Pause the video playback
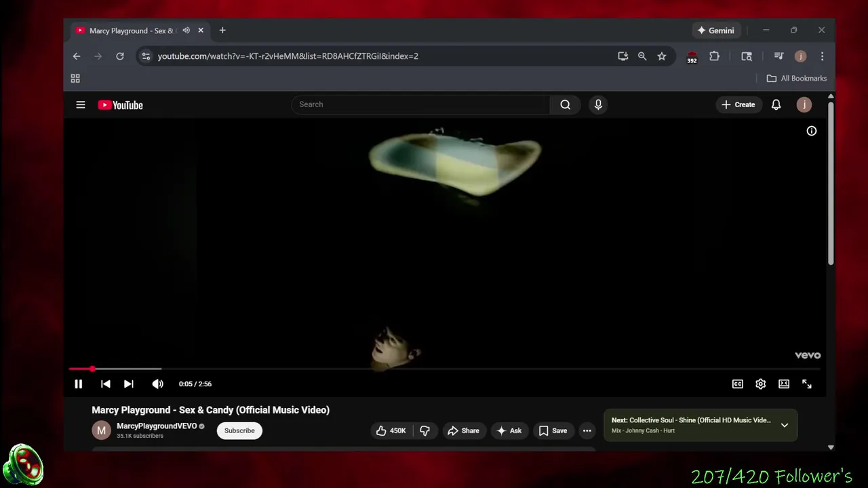 pyautogui.click(x=78, y=384)
